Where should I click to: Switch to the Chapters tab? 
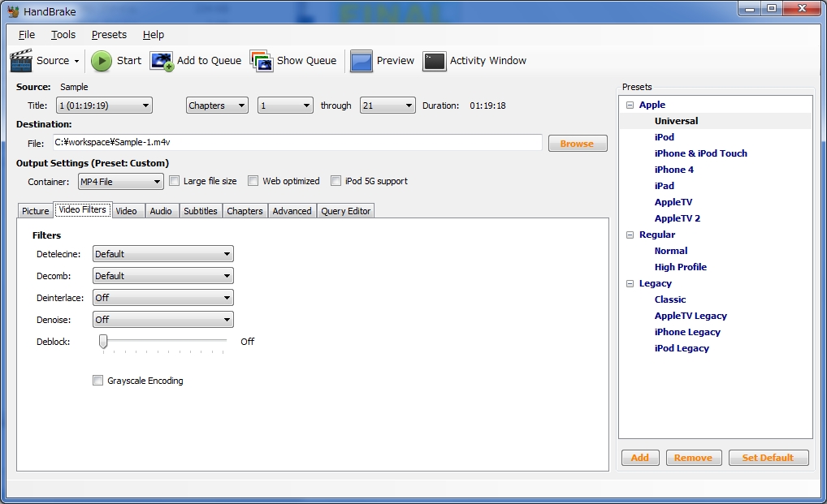[x=245, y=211]
